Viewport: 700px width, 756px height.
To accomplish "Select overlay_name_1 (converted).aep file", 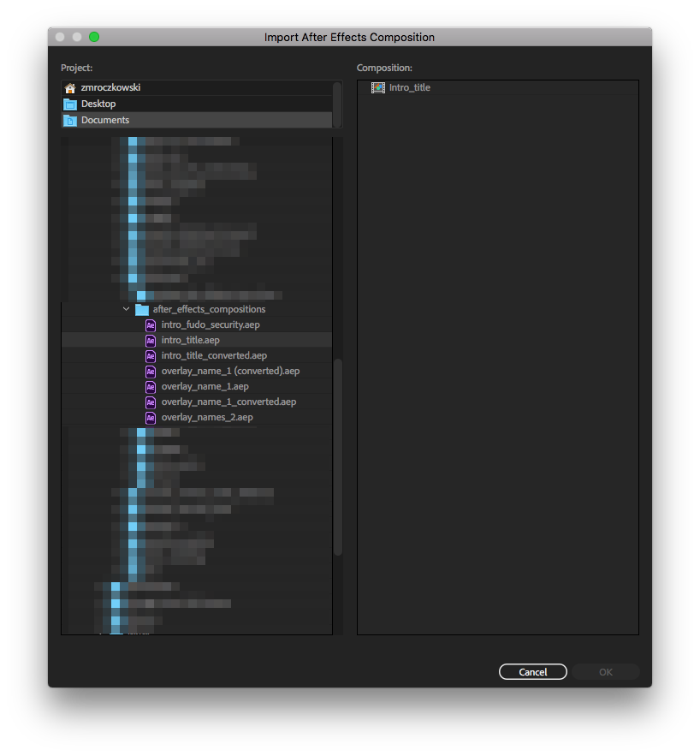I will [x=230, y=372].
